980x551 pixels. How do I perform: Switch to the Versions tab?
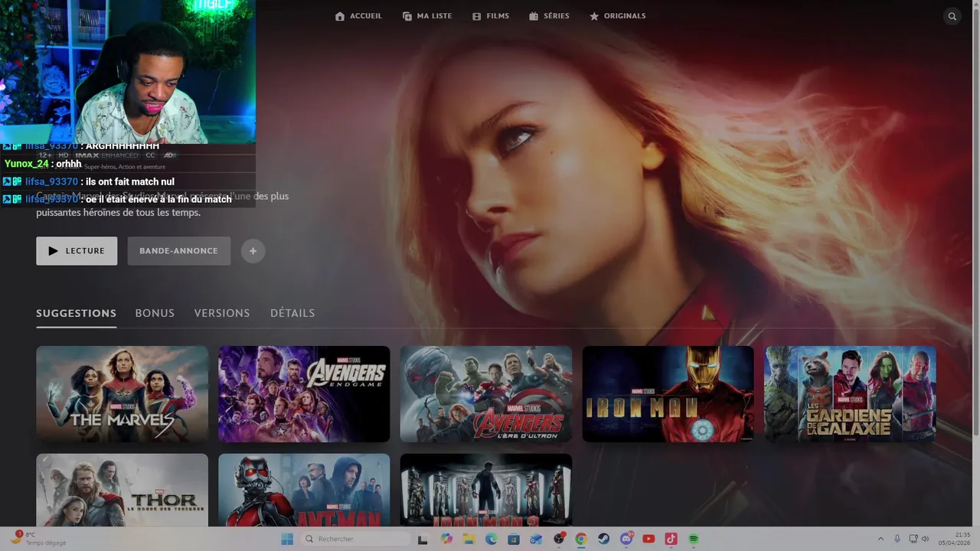click(x=222, y=313)
